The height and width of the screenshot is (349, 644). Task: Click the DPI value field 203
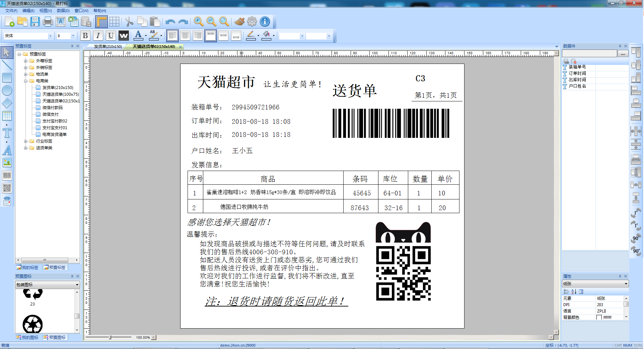click(609, 305)
